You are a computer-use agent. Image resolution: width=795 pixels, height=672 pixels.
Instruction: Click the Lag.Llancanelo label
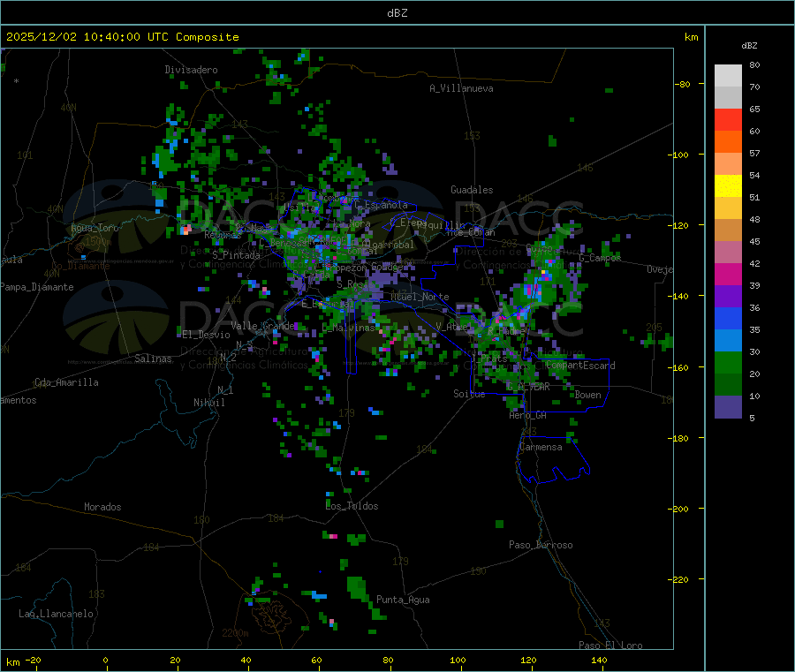coord(57,614)
